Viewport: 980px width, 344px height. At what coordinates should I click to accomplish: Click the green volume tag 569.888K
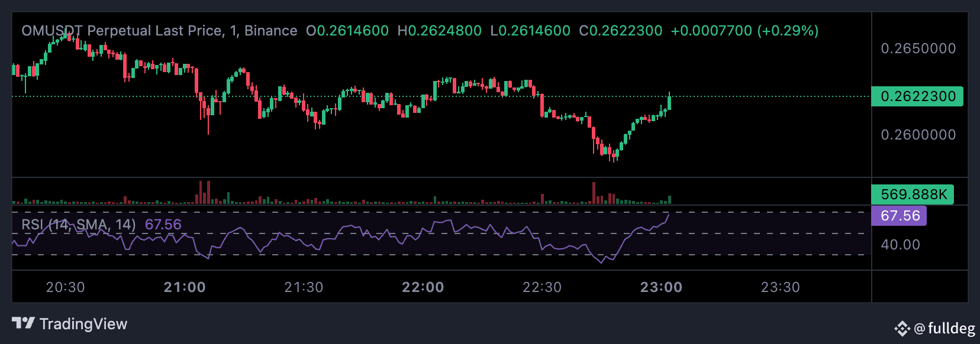[x=913, y=194]
